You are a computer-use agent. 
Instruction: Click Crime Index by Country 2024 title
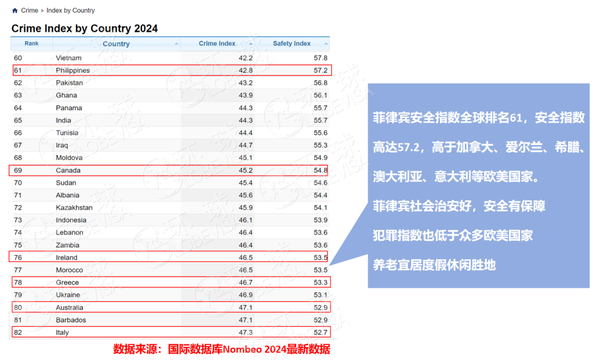point(85,28)
